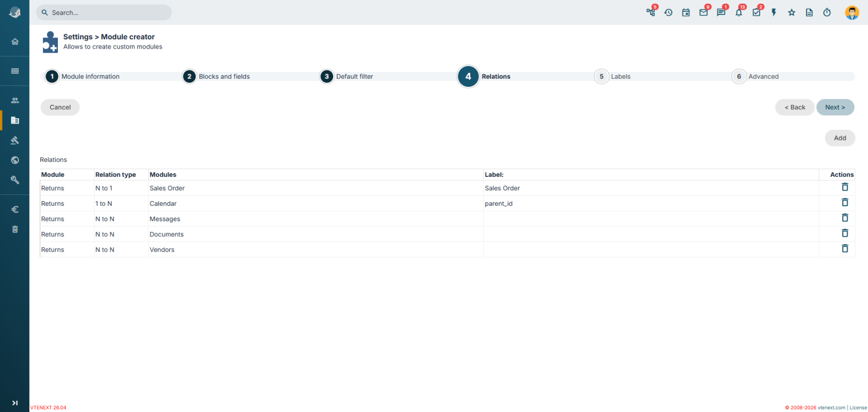Screen dimensions: 868x412
Task: Click the Calendar module cell
Action: pos(315,204)
